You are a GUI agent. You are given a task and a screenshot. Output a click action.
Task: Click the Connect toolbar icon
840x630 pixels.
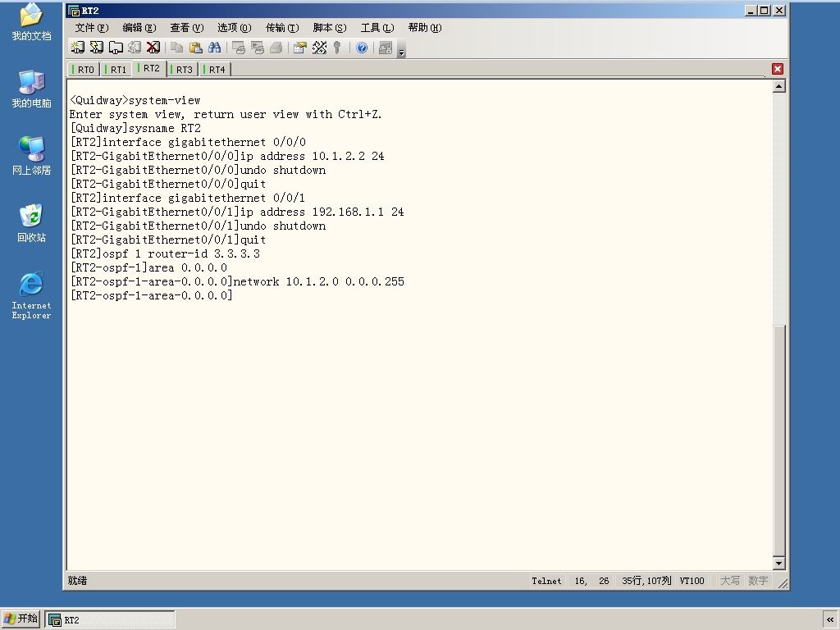coord(78,48)
